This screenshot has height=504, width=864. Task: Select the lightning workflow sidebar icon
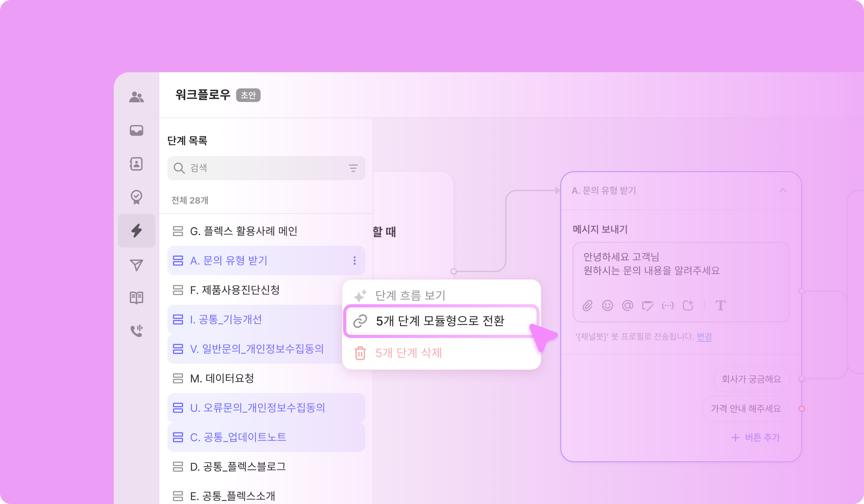[x=136, y=230]
